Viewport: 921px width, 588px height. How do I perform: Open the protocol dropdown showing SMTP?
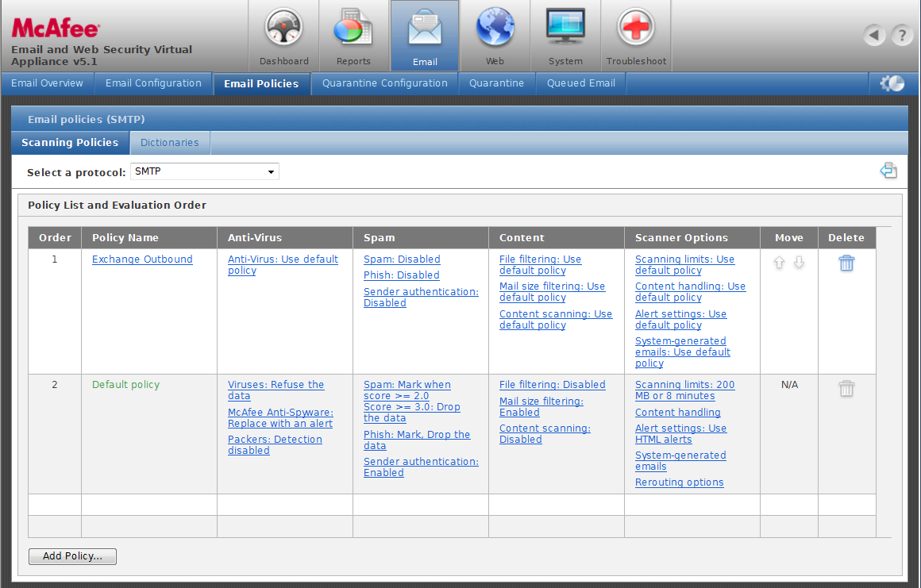tap(204, 171)
